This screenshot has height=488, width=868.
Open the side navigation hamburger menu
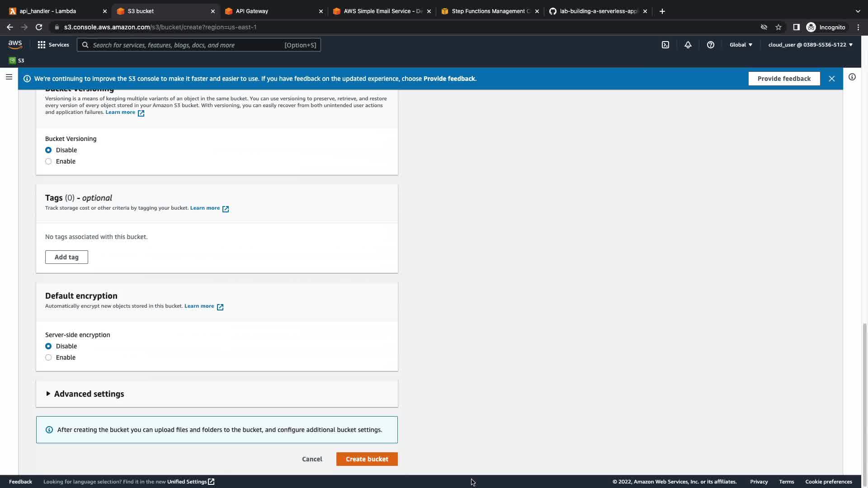pyautogui.click(x=9, y=77)
